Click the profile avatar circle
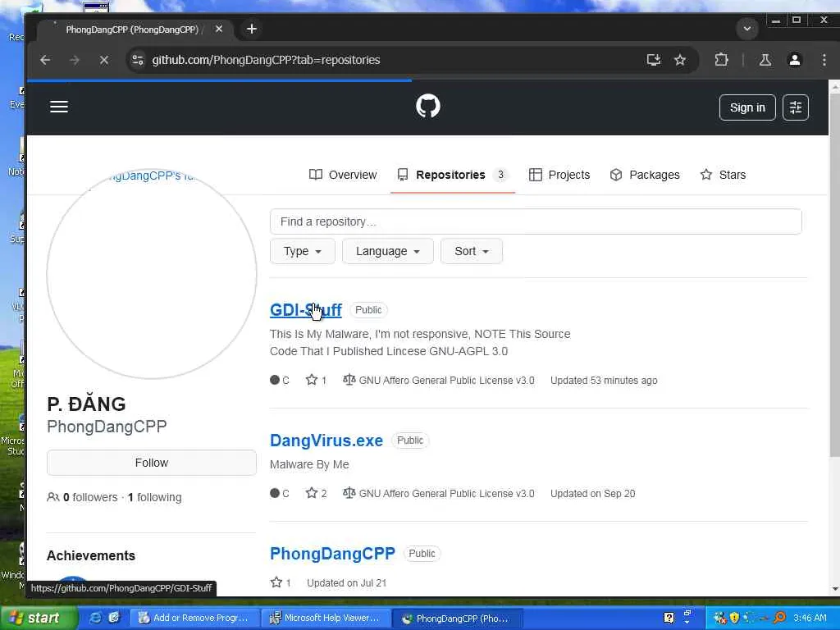 coord(152,274)
